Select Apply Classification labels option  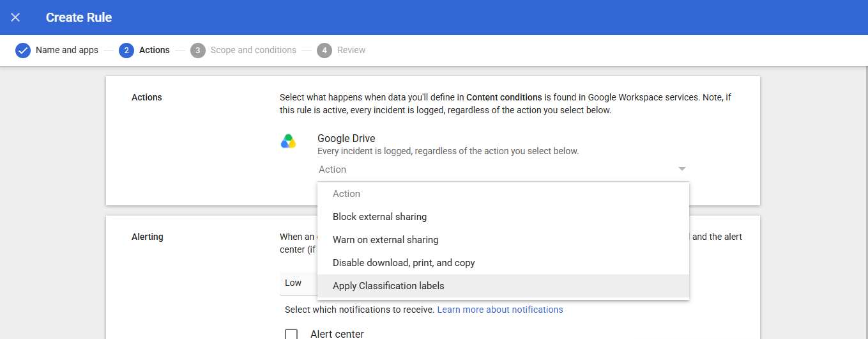click(503, 286)
